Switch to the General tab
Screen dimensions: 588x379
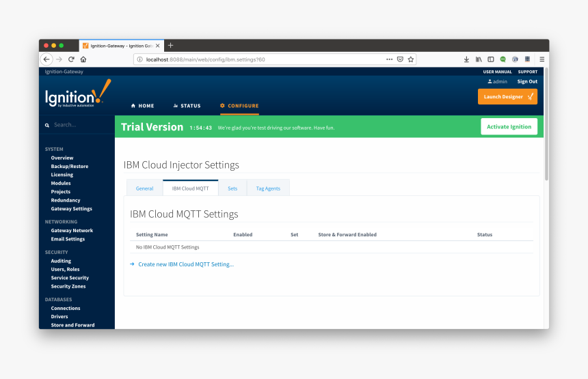pyautogui.click(x=144, y=188)
